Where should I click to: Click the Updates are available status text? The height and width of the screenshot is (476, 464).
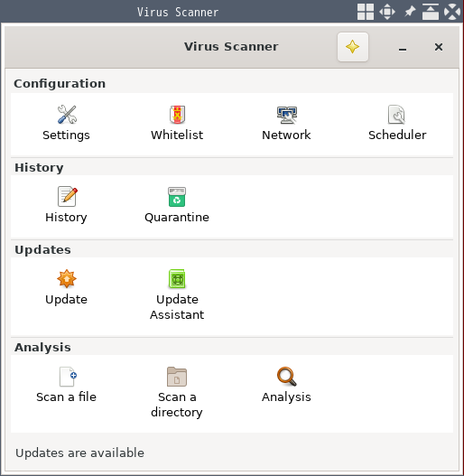(x=79, y=453)
